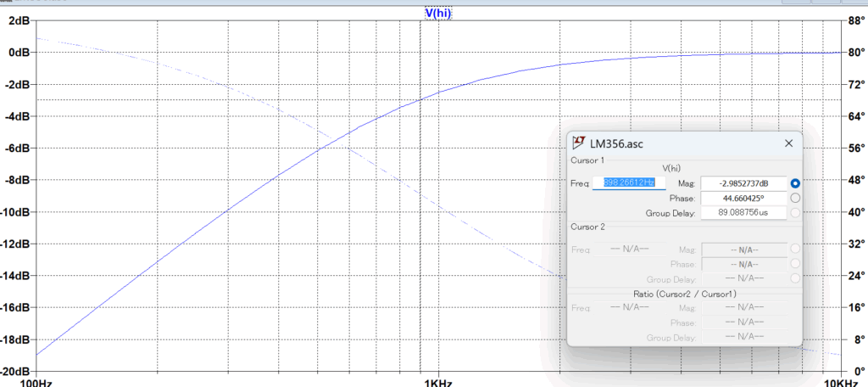
Task: Click the Cursor 1 Mag value field
Action: tap(743, 182)
